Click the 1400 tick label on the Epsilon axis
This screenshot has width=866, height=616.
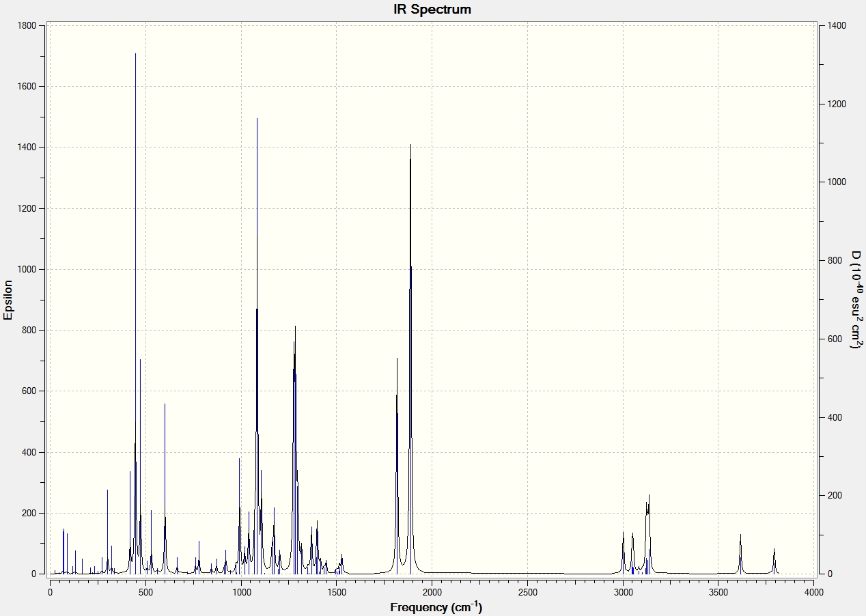coord(28,148)
